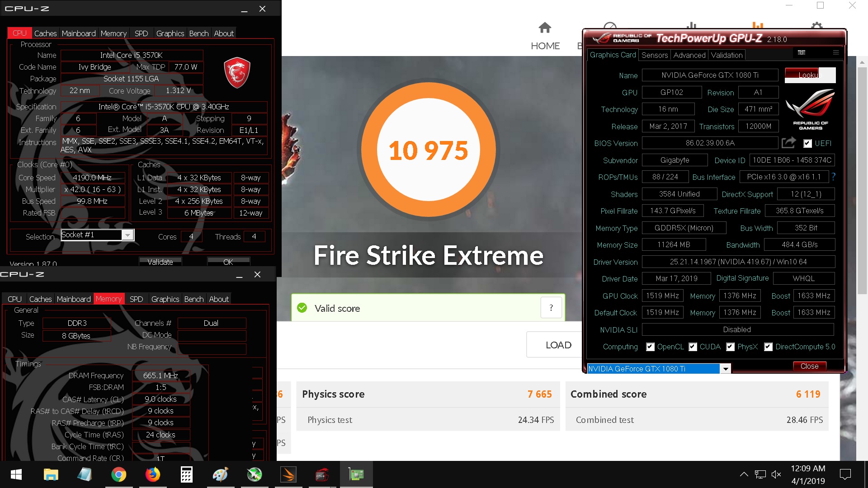The image size is (868, 488).
Task: Click the MSI dragon shield logo in CPU-Z
Action: 237,72
